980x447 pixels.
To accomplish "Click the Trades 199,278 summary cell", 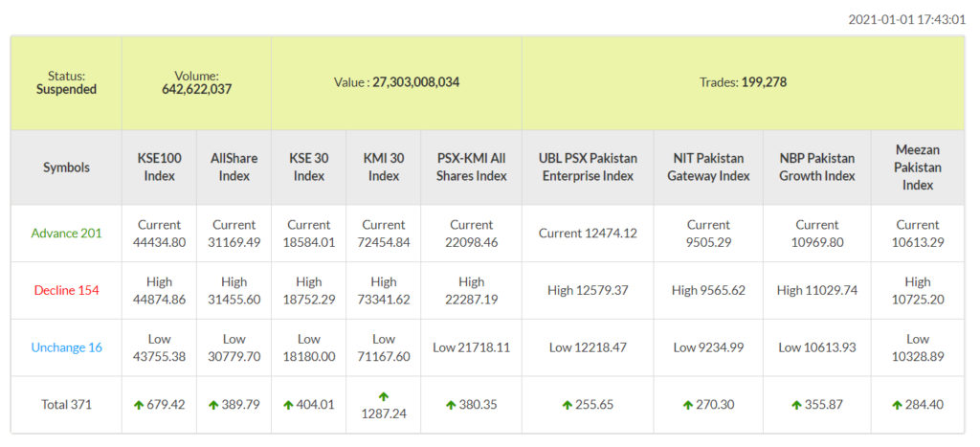I will 743,82.
